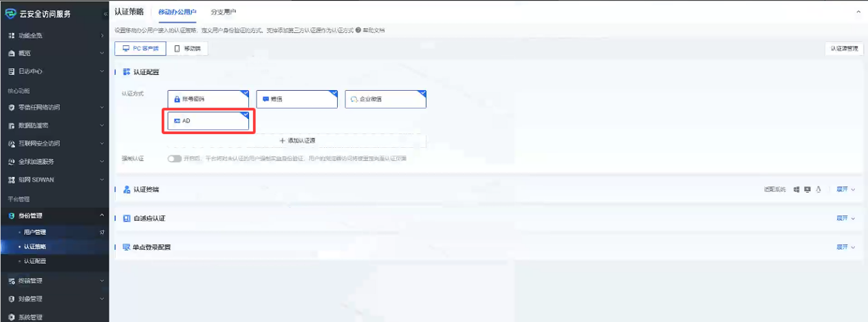Click the 全球加速服务 icon

tap(11, 162)
